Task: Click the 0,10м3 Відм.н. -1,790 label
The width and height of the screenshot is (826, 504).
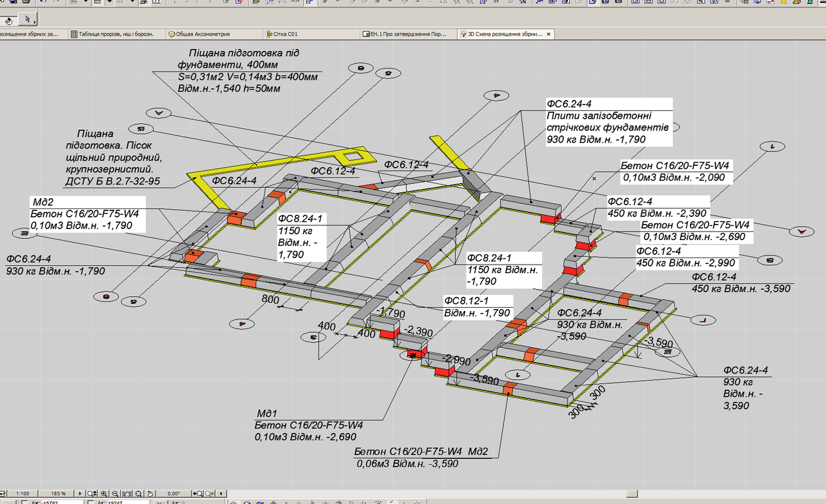Action: 81,225
